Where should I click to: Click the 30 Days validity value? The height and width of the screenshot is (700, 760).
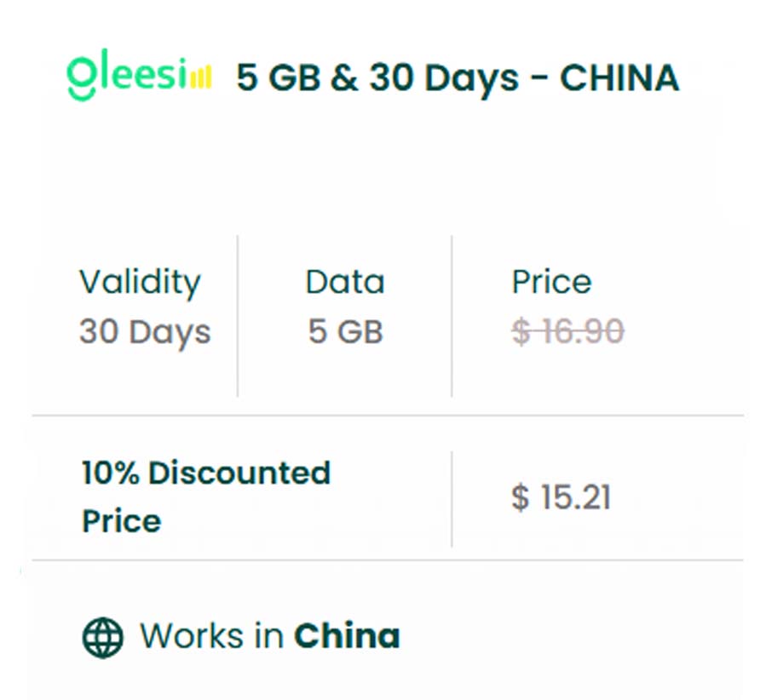(x=145, y=331)
